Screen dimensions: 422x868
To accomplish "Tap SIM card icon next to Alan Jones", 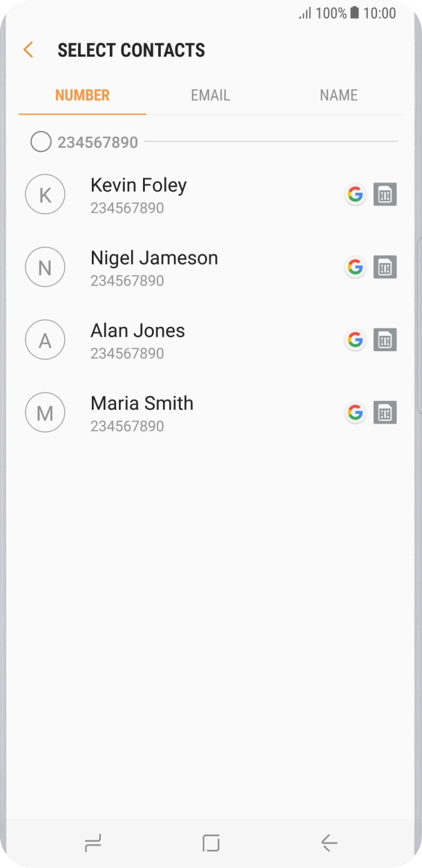I will coord(385,340).
